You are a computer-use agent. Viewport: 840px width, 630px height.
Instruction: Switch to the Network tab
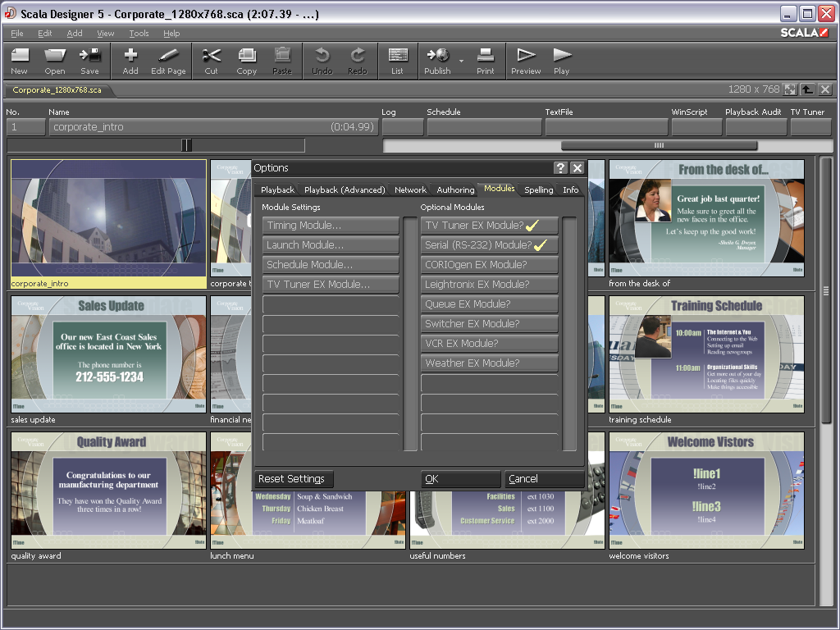pyautogui.click(x=410, y=189)
